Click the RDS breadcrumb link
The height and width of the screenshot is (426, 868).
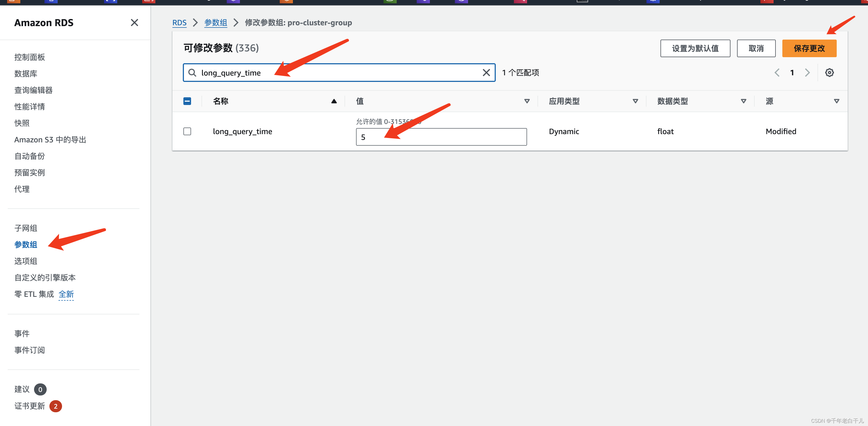(x=179, y=23)
